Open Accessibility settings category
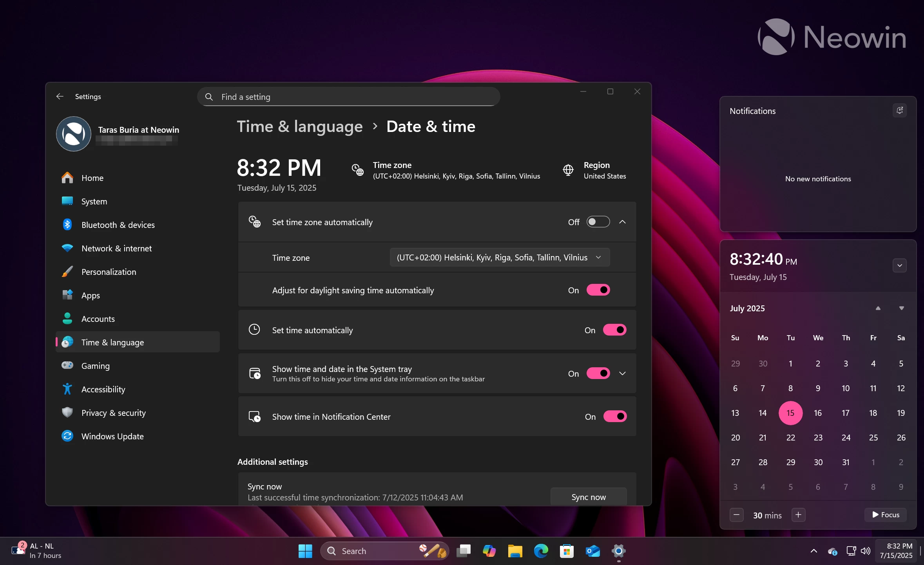This screenshot has height=565, width=924. 138,389
